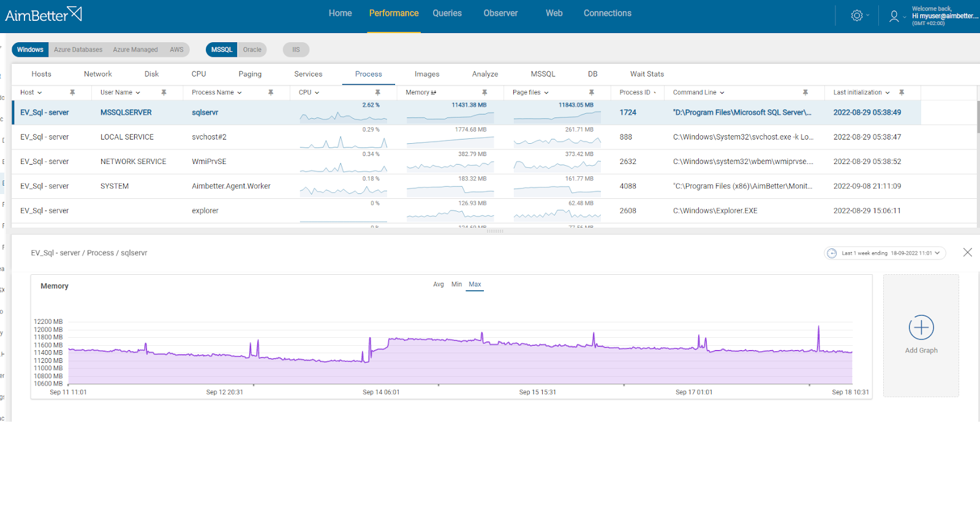Pin the Process Name column
Screen dimensions: 980x519
tap(271, 92)
